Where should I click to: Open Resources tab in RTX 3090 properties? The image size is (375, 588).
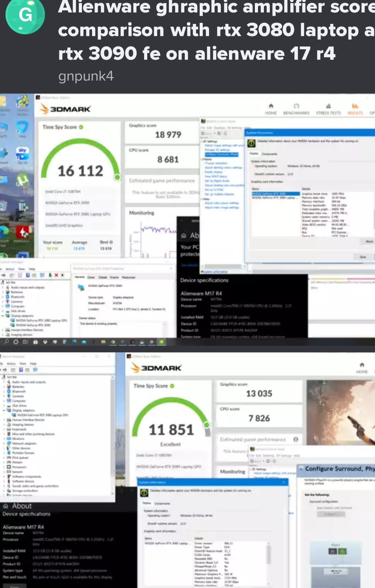tap(128, 277)
